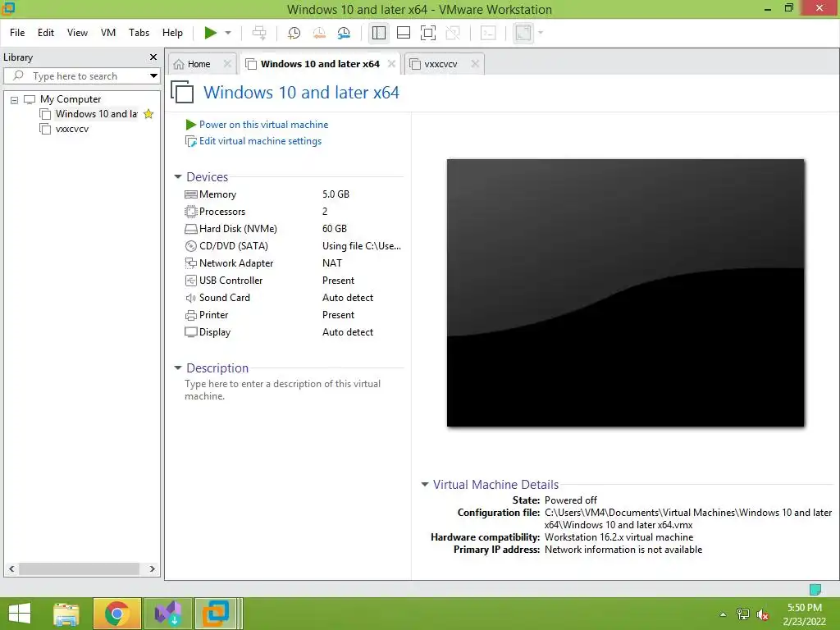Click the Library search field
840x630 pixels.
pos(80,75)
